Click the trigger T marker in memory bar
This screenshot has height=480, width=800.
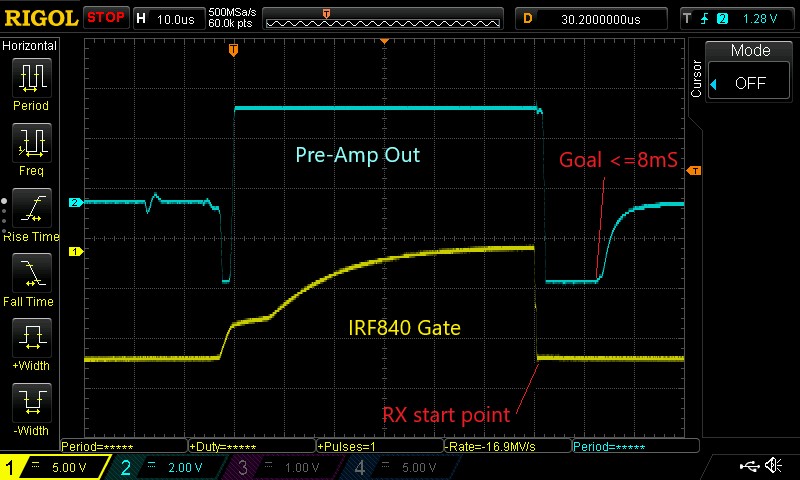327,14
